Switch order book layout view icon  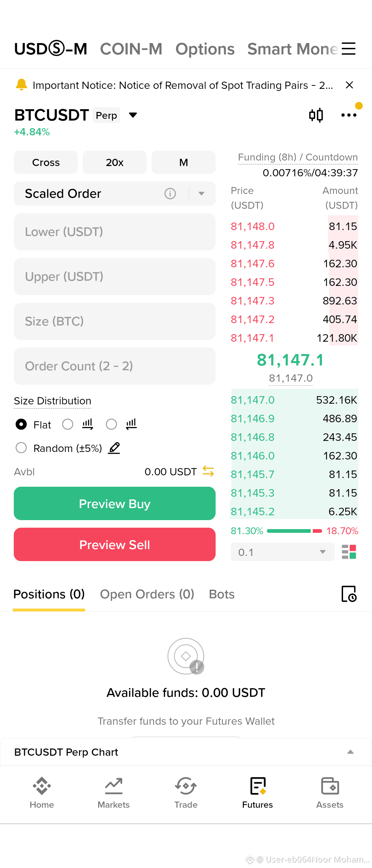(349, 552)
